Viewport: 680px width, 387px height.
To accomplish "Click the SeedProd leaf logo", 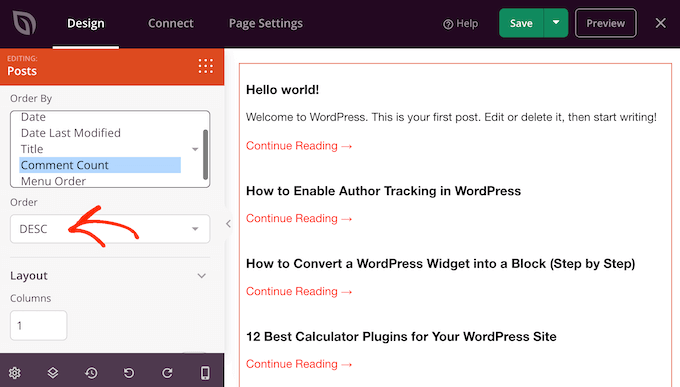I will click(24, 23).
